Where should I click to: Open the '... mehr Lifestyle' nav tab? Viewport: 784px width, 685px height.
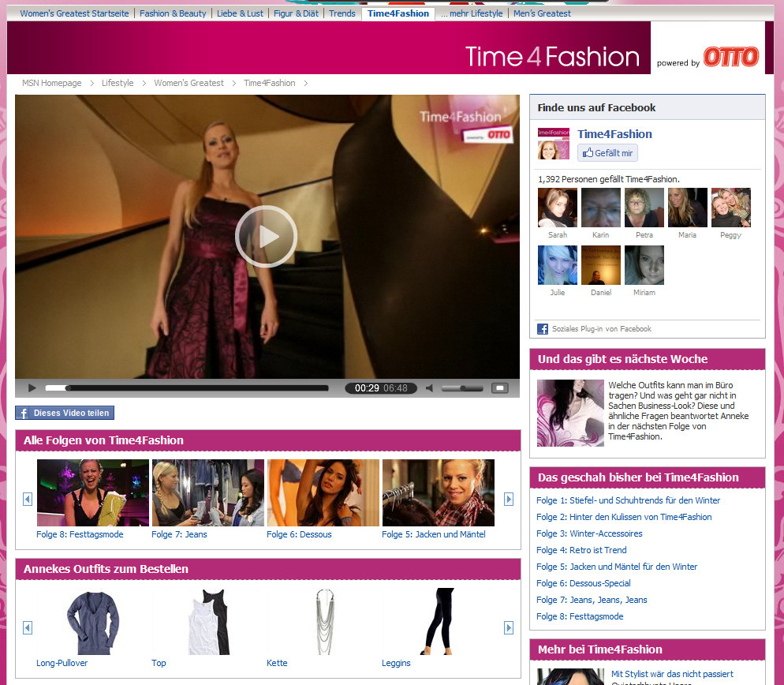click(472, 13)
